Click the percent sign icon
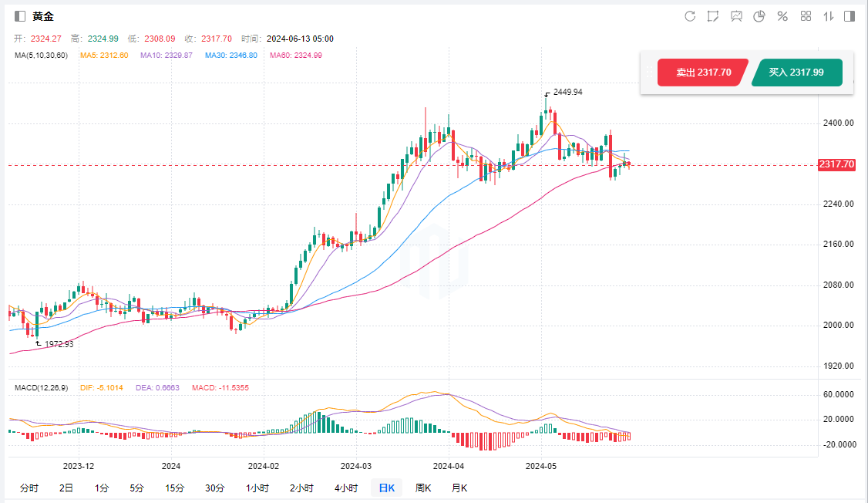 tap(782, 16)
